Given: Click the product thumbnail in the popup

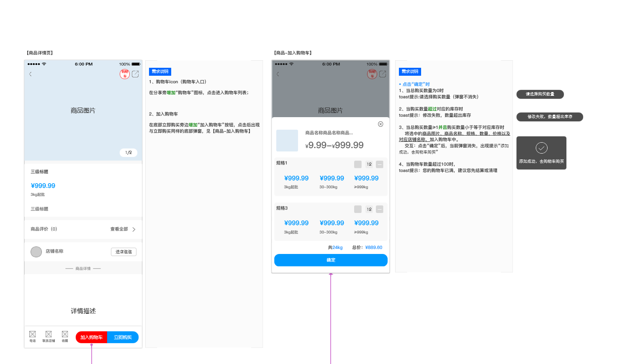Looking at the screenshot, I should point(287,141).
